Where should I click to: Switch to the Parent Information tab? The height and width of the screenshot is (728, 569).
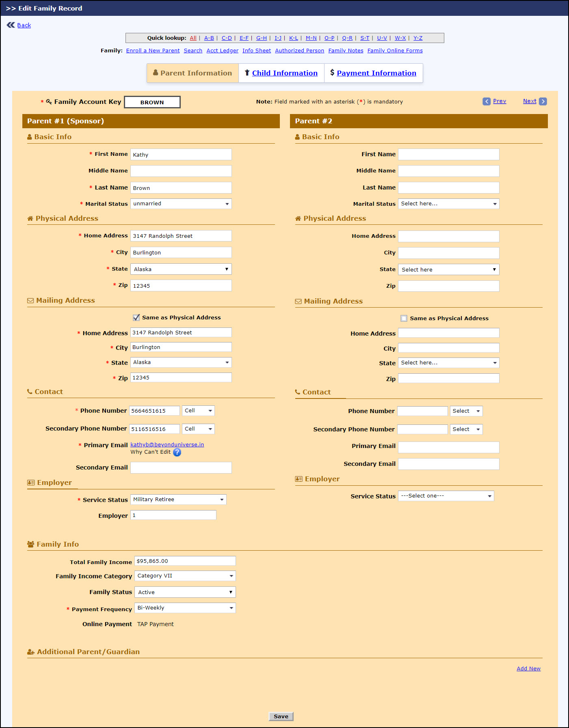193,73
